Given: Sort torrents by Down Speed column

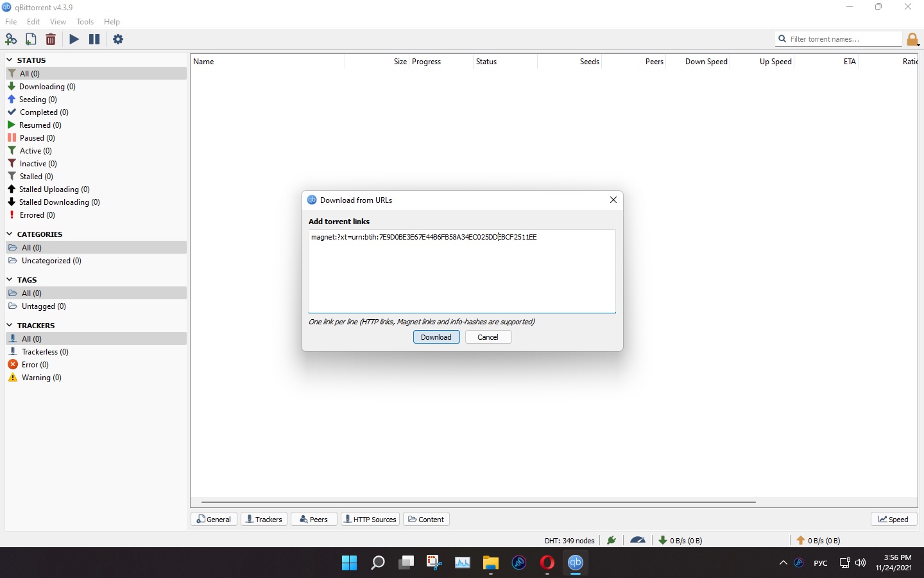Looking at the screenshot, I should click(x=698, y=62).
